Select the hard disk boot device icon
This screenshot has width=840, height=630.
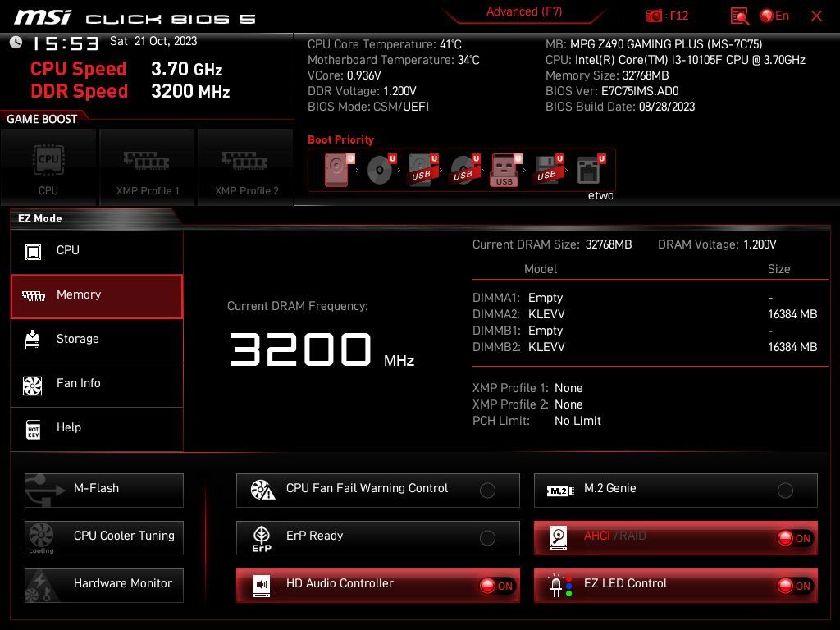pyautogui.click(x=339, y=170)
